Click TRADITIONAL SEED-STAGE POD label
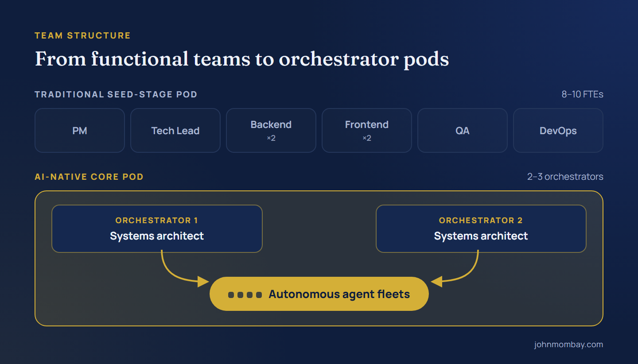 [x=116, y=94]
